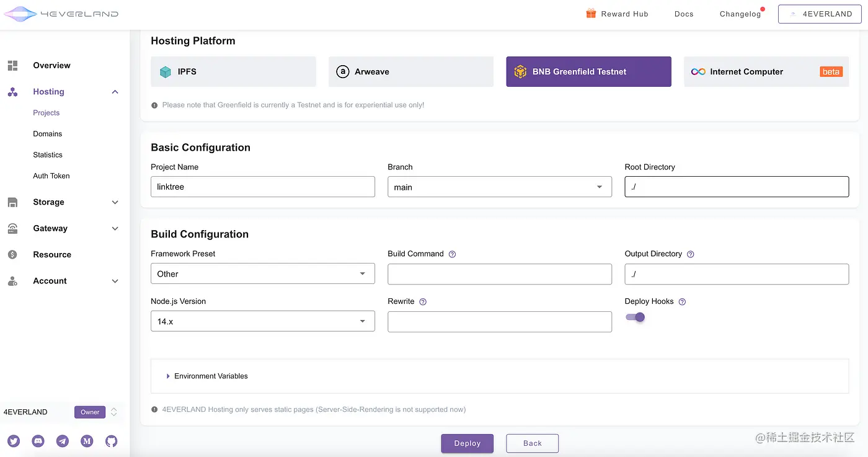Select BNB Greenfield Testnet platform
The image size is (868, 457).
click(589, 71)
